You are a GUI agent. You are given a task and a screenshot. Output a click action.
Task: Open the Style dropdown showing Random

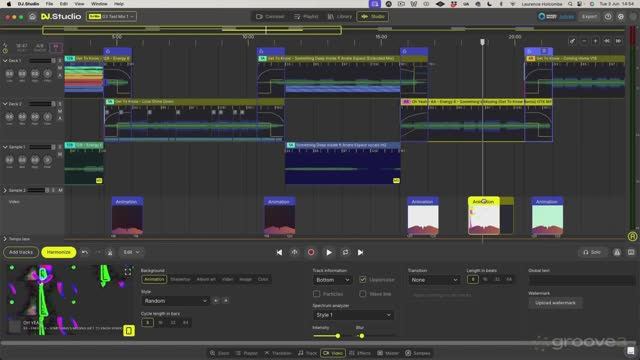tap(175, 301)
